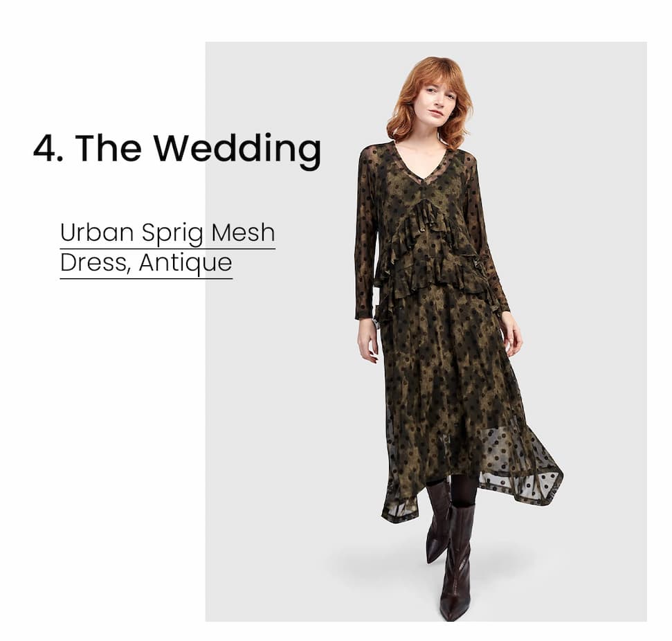Click the word 'Sprig' in product link

172,234
